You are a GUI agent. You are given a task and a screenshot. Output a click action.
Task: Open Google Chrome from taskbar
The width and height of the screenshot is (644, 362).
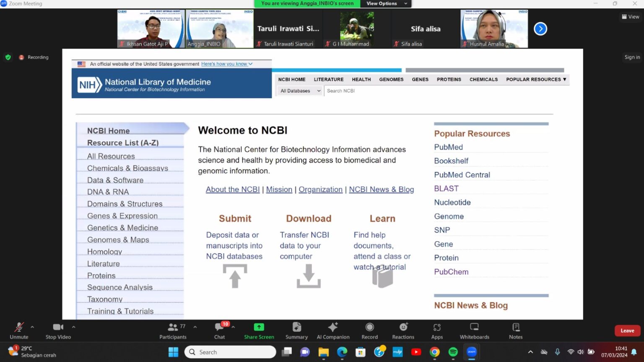coord(434,352)
